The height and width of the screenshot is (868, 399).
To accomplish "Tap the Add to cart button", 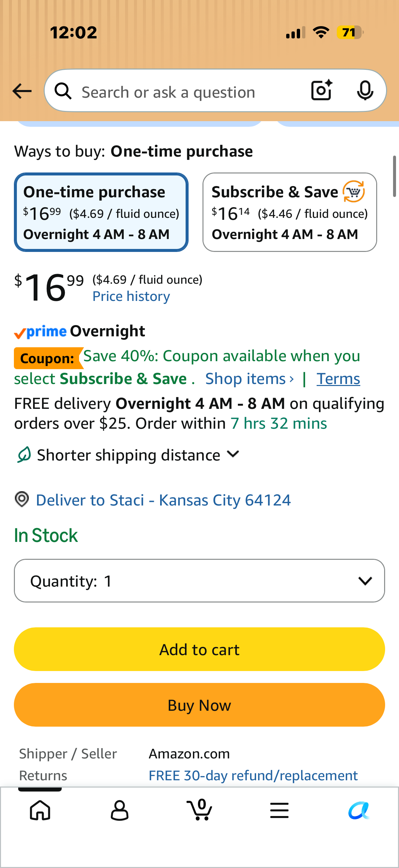I will [x=199, y=649].
